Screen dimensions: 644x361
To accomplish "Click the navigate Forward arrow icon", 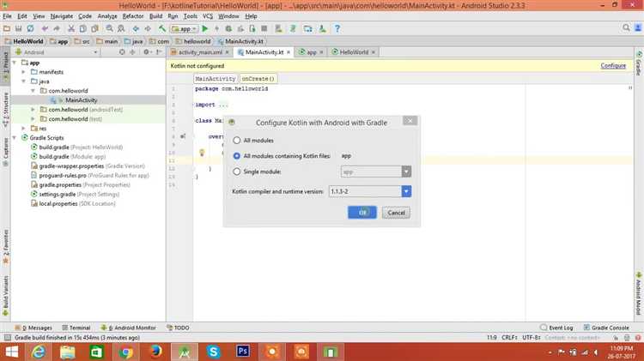I will (x=148, y=28).
